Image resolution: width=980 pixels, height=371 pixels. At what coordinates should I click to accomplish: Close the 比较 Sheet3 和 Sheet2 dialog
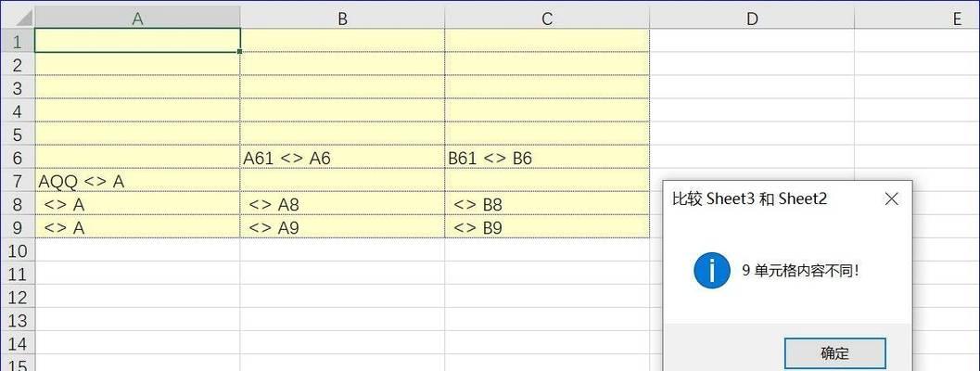click(x=892, y=199)
